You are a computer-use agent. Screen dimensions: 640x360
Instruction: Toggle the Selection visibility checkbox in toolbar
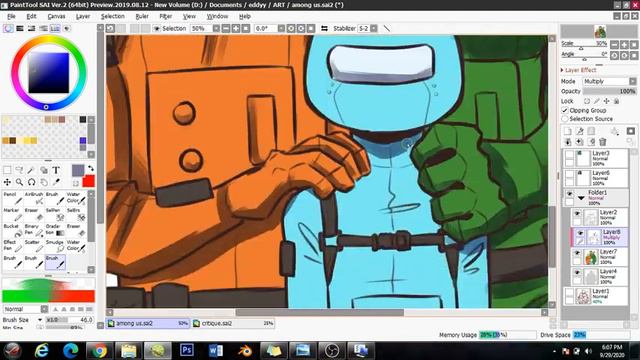[157, 29]
